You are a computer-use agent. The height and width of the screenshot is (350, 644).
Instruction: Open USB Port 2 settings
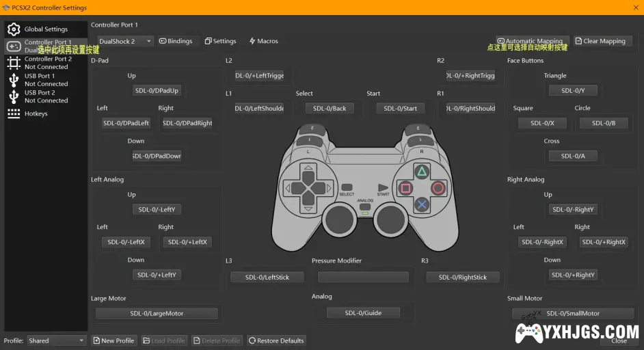[x=45, y=96]
